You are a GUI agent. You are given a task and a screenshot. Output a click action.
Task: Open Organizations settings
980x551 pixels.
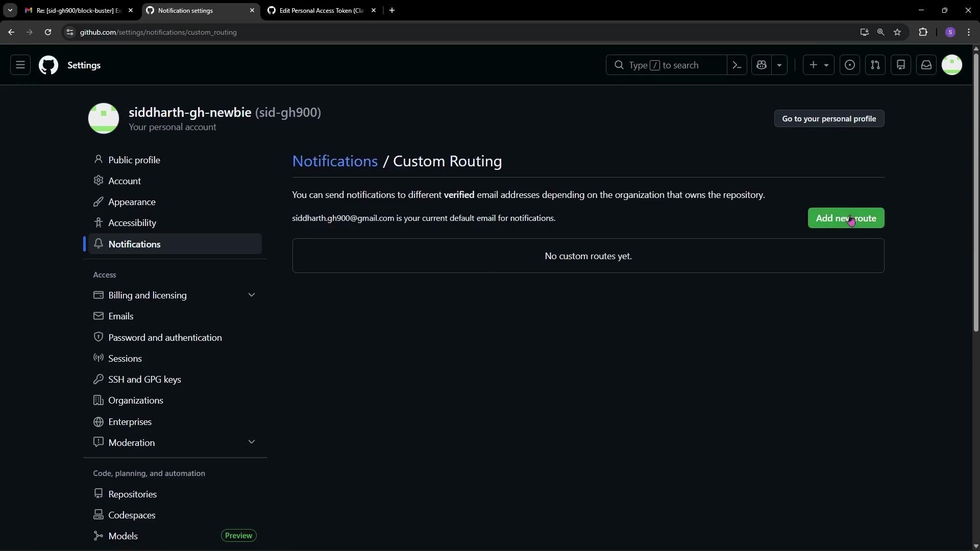175,400
